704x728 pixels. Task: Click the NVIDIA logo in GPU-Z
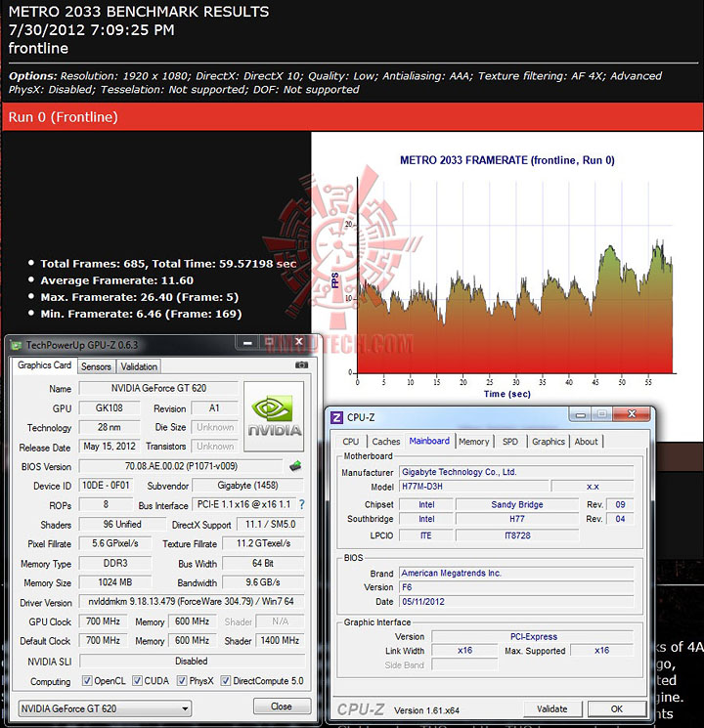(x=274, y=416)
